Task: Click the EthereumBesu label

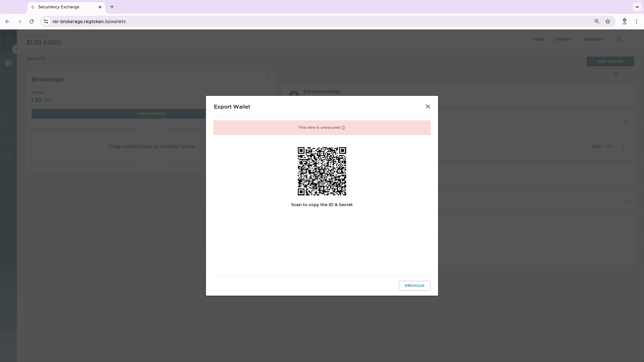Action: tap(322, 92)
